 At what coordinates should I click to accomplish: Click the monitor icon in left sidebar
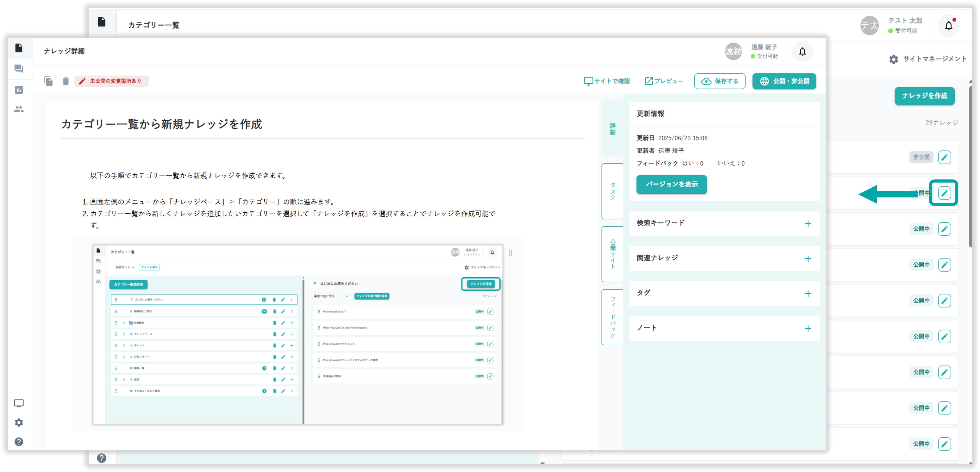pyautogui.click(x=19, y=403)
